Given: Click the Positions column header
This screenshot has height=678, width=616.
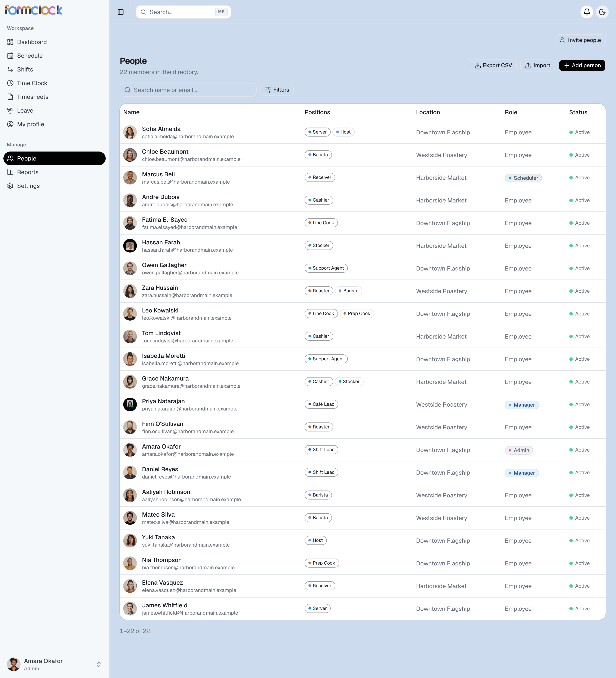Looking at the screenshot, I should [317, 112].
